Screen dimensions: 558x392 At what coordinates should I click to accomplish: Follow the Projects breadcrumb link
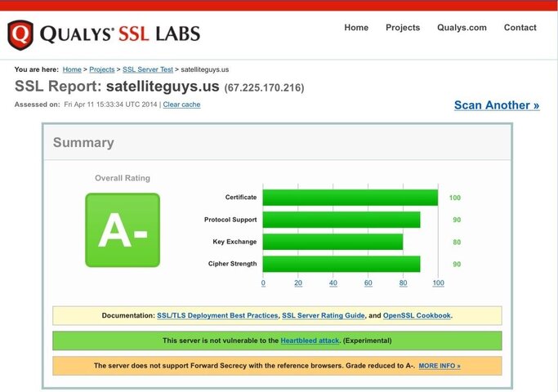[x=102, y=69]
